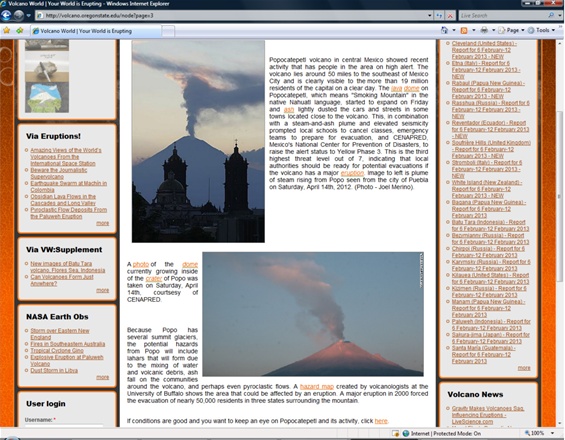Open 'Reventador (Ecuador)' report link
Screen dimensions: 565x440
tap(490, 129)
